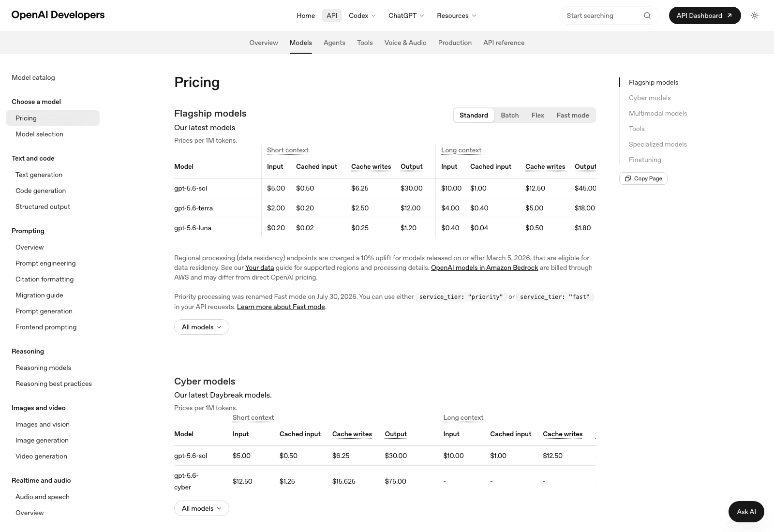Open Frontend prompting in sidebar

[46, 327]
